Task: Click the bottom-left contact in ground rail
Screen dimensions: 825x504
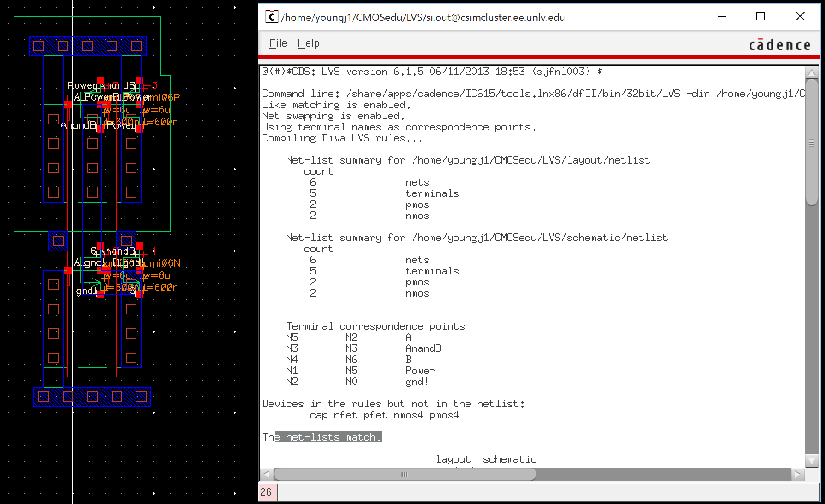Action: pyautogui.click(x=43, y=397)
